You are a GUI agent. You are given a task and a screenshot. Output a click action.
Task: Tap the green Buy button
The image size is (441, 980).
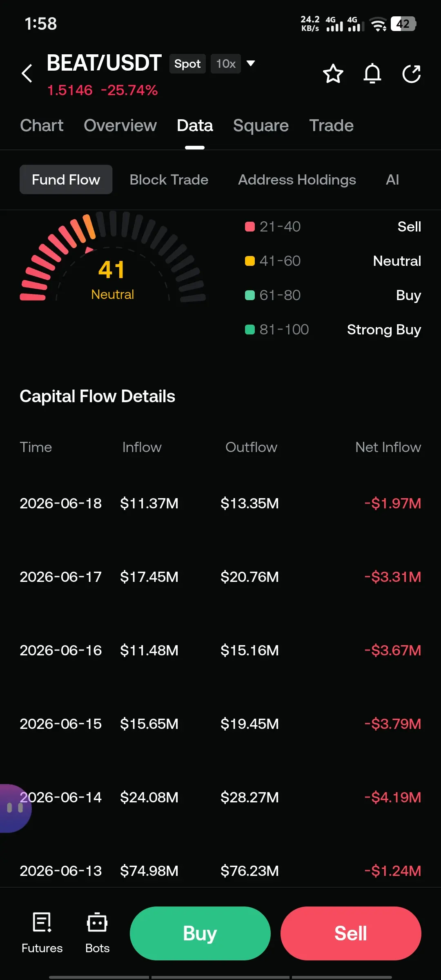click(200, 933)
